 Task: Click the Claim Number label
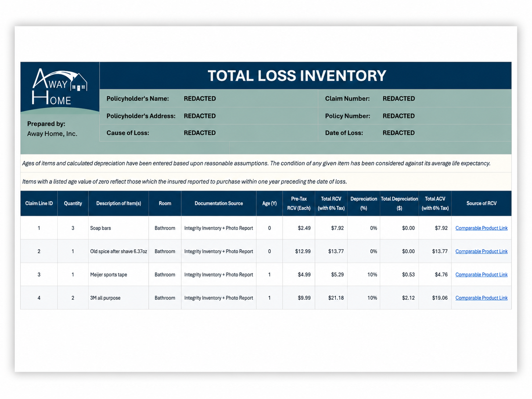point(347,98)
